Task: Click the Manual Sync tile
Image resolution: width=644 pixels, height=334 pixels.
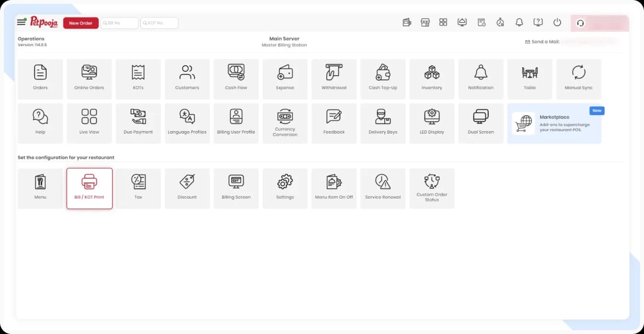Action: pyautogui.click(x=578, y=79)
